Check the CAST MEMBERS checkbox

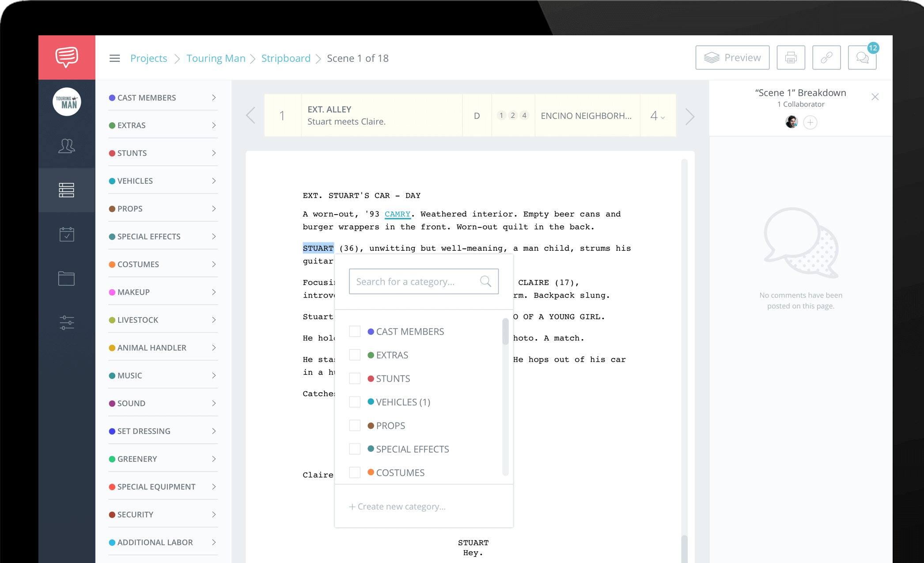click(x=355, y=331)
